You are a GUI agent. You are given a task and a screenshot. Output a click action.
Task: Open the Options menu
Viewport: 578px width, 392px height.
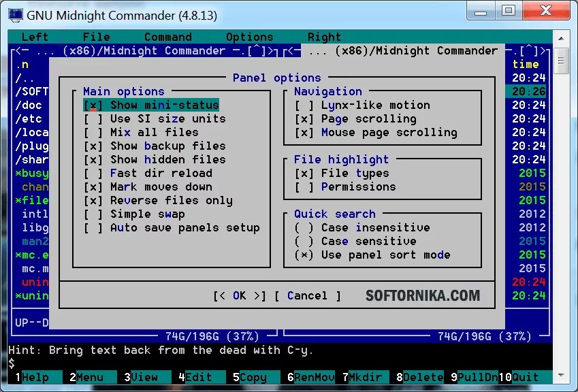click(x=250, y=37)
